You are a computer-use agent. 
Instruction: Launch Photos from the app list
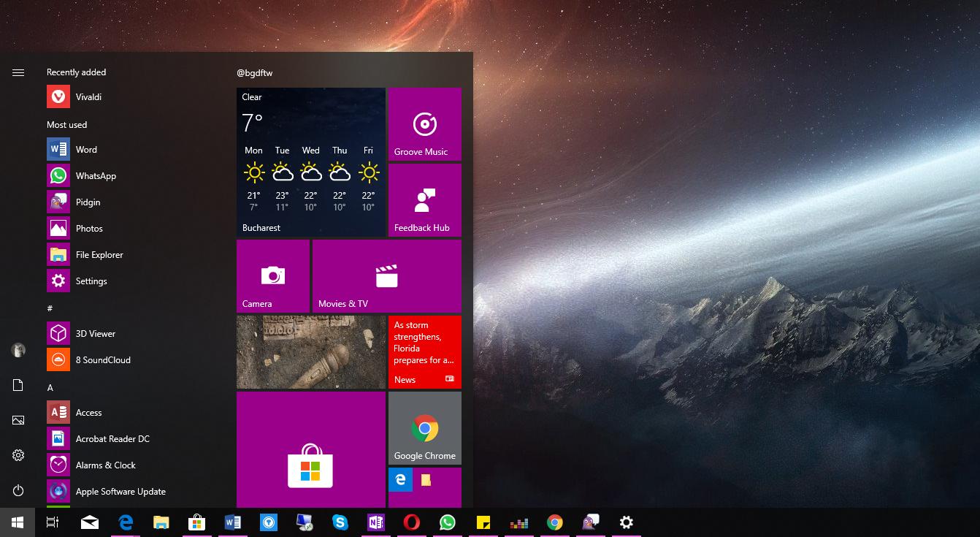(131, 229)
